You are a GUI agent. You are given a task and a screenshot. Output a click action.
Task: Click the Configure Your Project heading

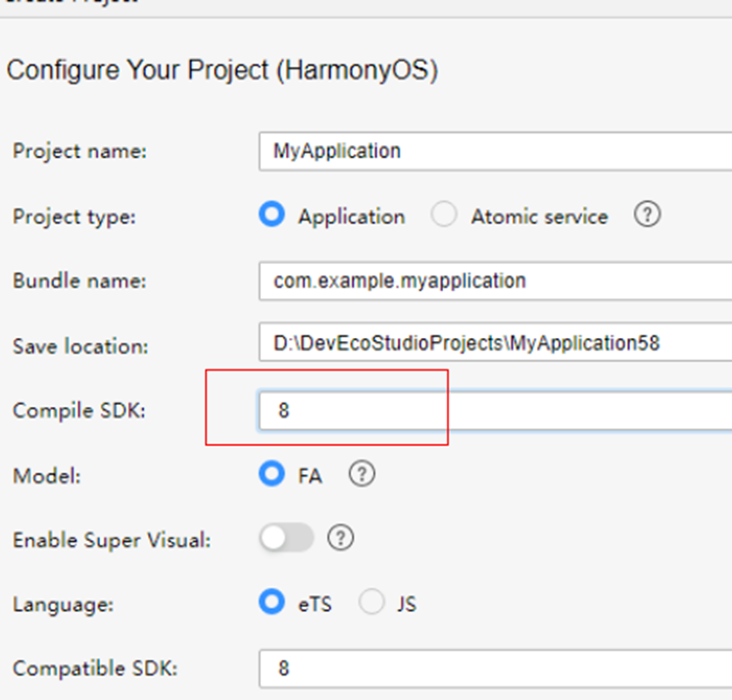click(x=221, y=71)
